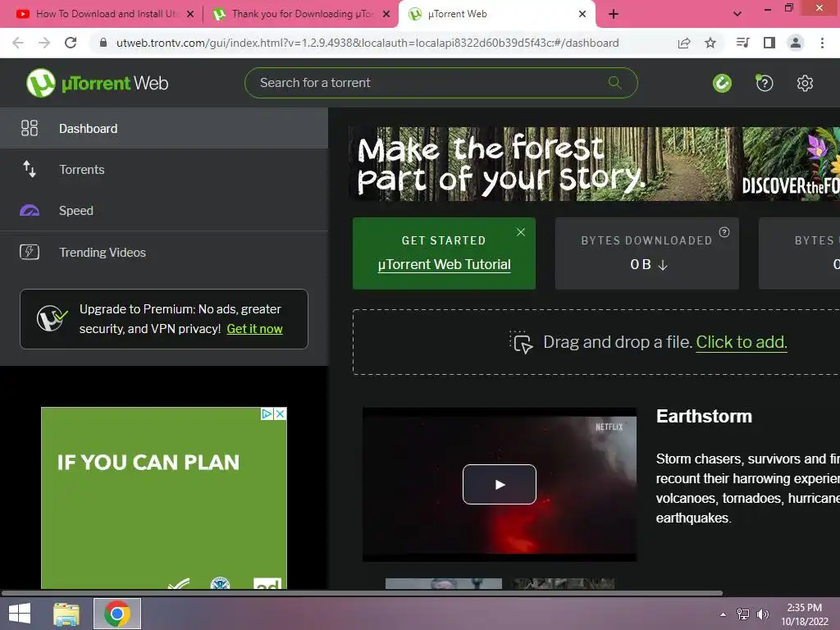Click the horizontal page scrollbar
The image size is (840, 630).
coord(362,593)
